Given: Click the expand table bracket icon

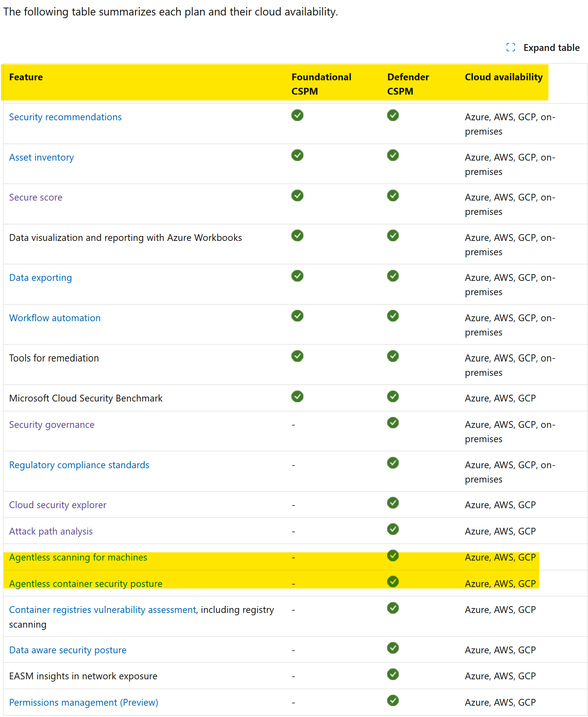Looking at the screenshot, I should click(511, 47).
